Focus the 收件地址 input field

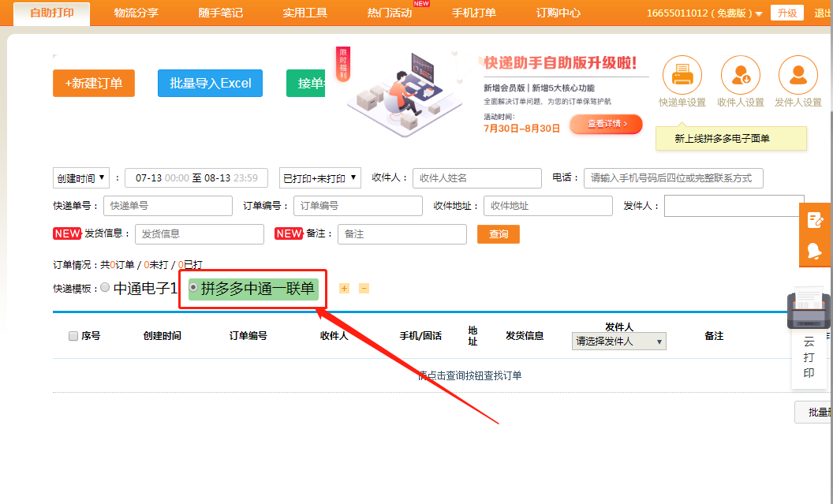548,206
